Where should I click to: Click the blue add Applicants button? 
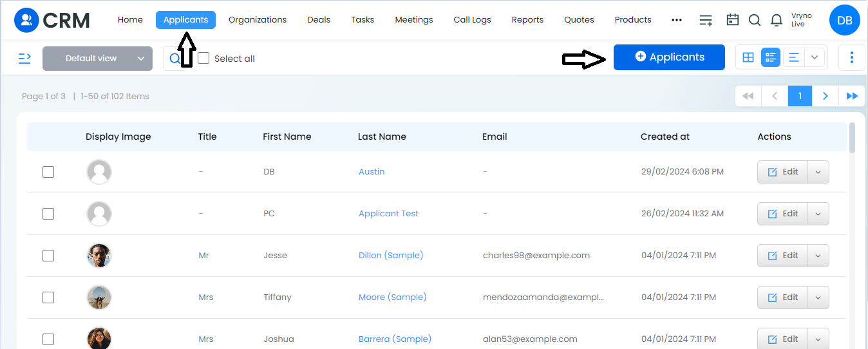[x=669, y=57]
